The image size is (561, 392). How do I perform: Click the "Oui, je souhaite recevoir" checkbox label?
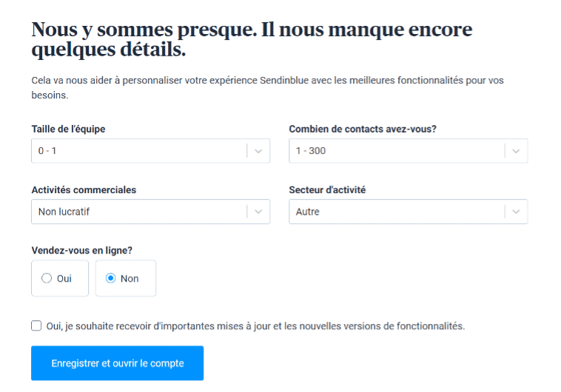click(255, 325)
